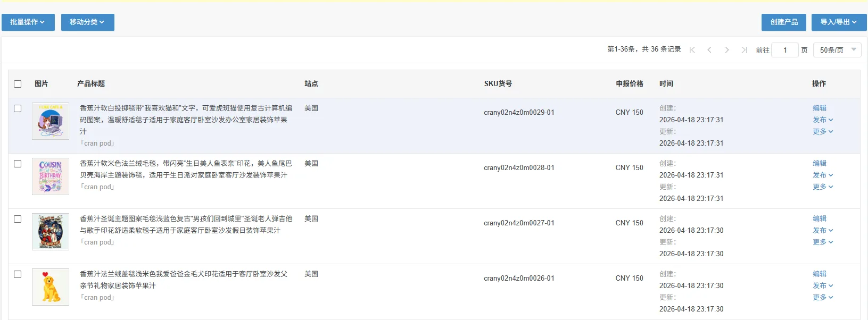Screen dimensions: 868x320
Task: Click previous page arrow icon
Action: (709, 50)
